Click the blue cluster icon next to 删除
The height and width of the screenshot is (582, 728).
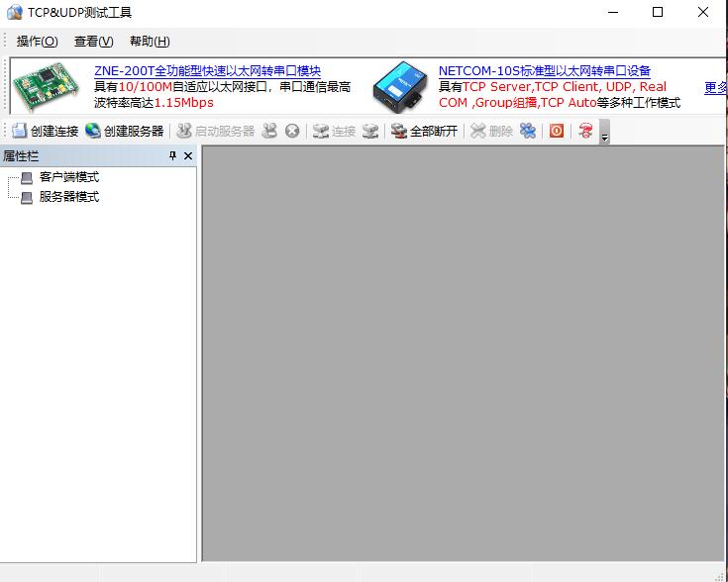point(529,131)
